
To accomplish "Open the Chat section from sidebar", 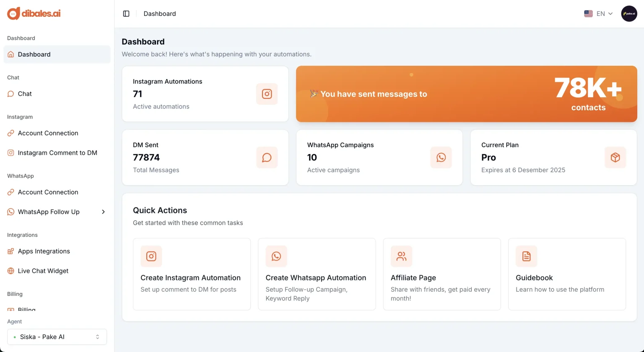I will pos(25,93).
